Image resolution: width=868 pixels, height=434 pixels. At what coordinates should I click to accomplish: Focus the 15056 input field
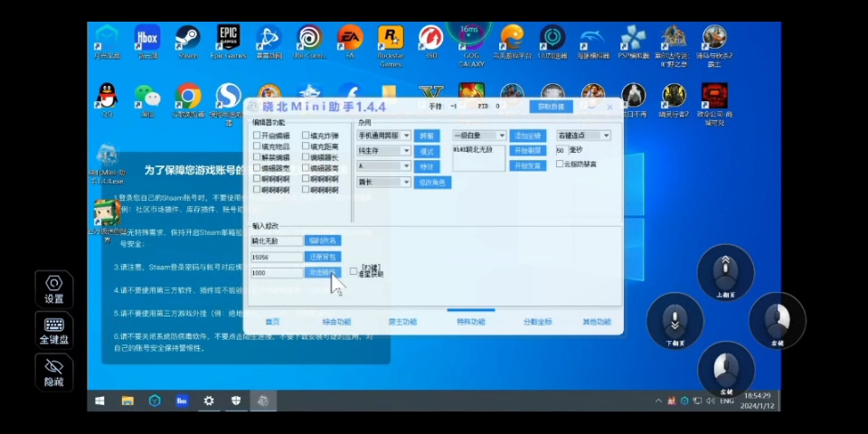[x=277, y=257]
